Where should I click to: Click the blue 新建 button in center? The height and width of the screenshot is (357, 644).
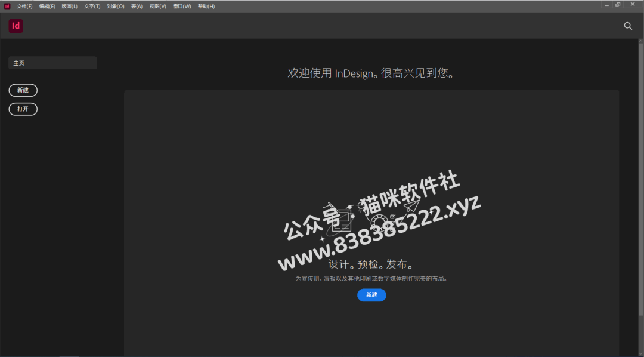pyautogui.click(x=371, y=295)
